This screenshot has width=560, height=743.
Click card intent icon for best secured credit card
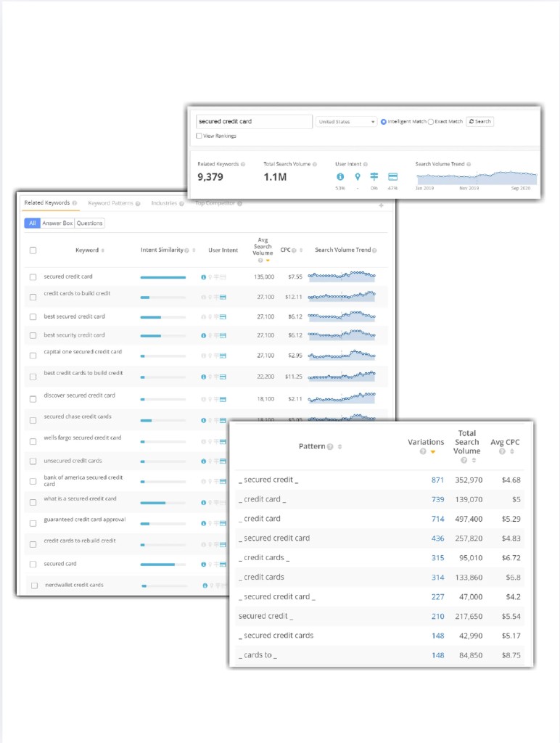coord(223,316)
